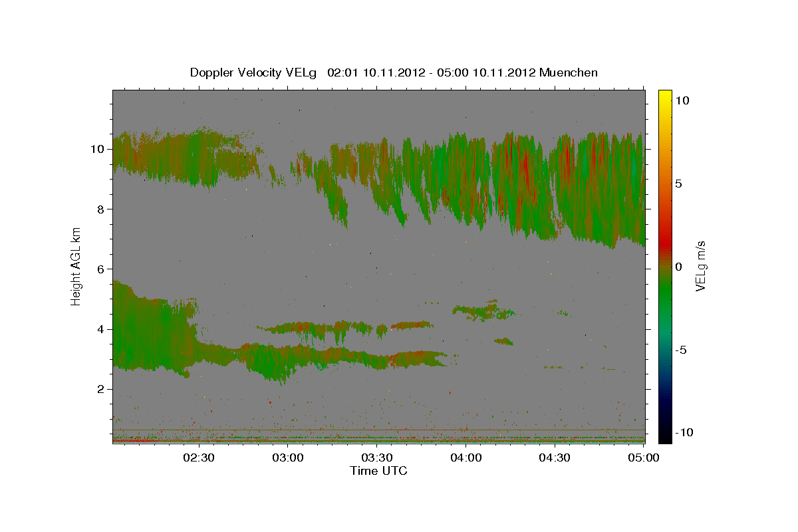Click the 'VELg m/s' colorbar label

[x=700, y=266]
